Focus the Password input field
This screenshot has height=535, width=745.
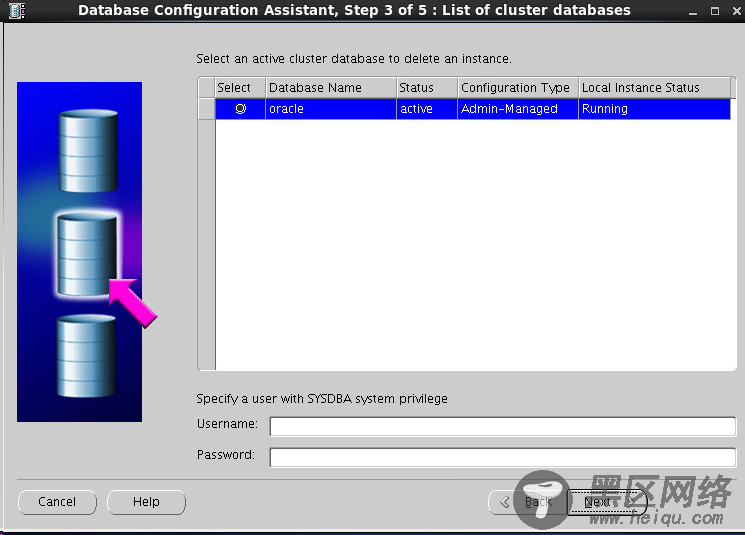click(503, 458)
